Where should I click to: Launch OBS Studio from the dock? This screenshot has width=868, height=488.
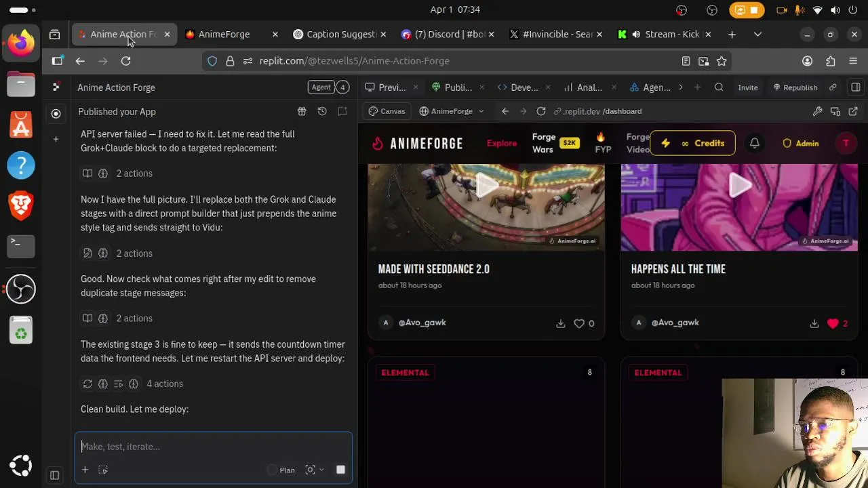coord(21,289)
